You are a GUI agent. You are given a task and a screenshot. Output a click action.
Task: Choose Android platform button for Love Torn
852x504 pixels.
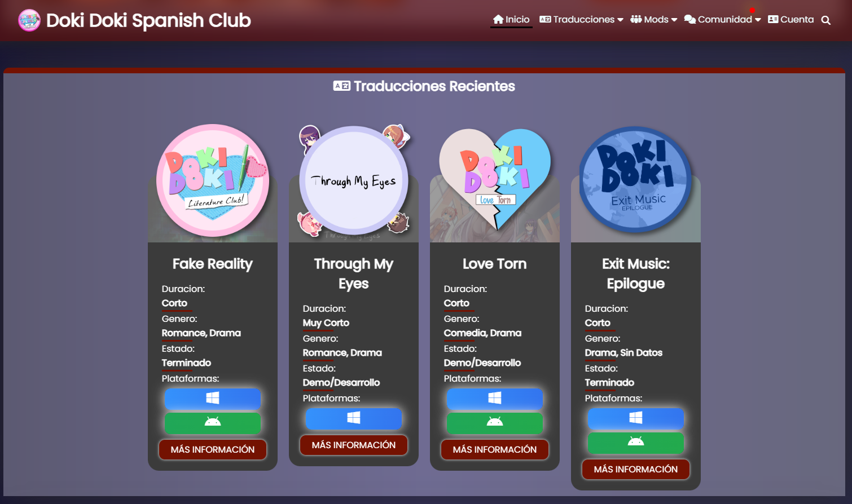[x=495, y=423]
